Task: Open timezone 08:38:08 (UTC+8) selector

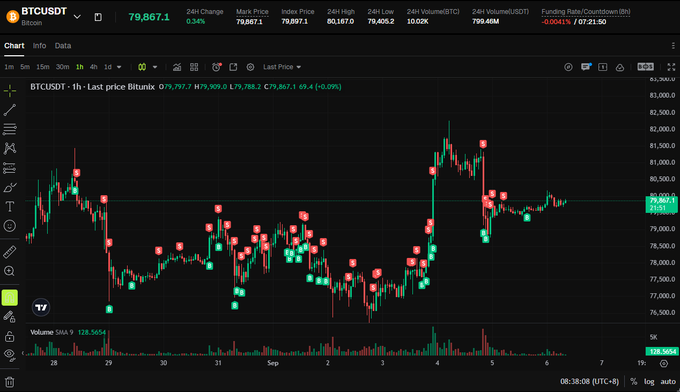Action: point(589,382)
